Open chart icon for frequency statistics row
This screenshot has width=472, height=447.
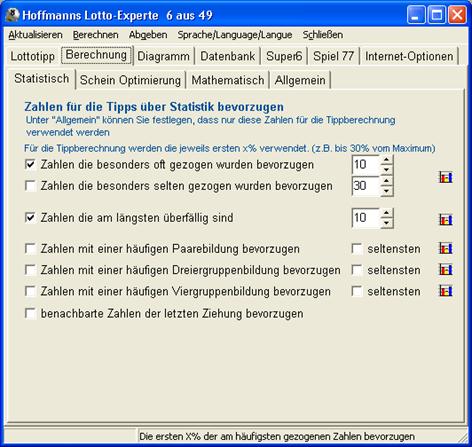(x=445, y=177)
